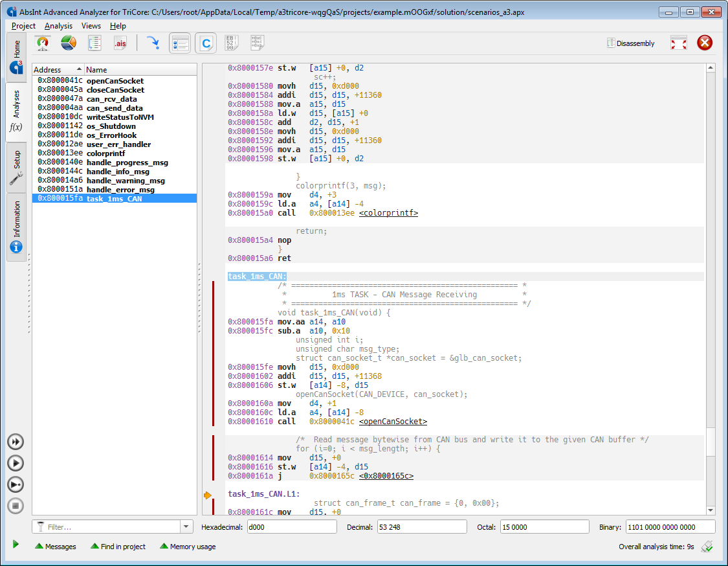Click the Overall analysis time status text
Screen dimensions: 728x566
click(656, 547)
